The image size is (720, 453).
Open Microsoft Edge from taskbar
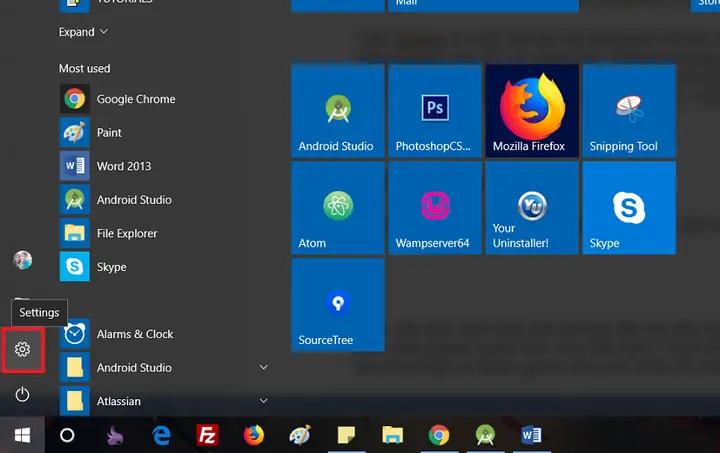pyautogui.click(x=161, y=435)
